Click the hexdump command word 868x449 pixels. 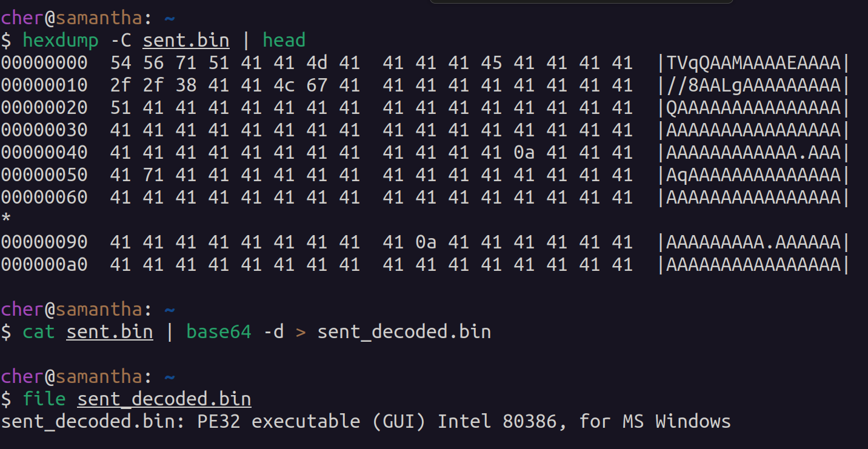61,41
